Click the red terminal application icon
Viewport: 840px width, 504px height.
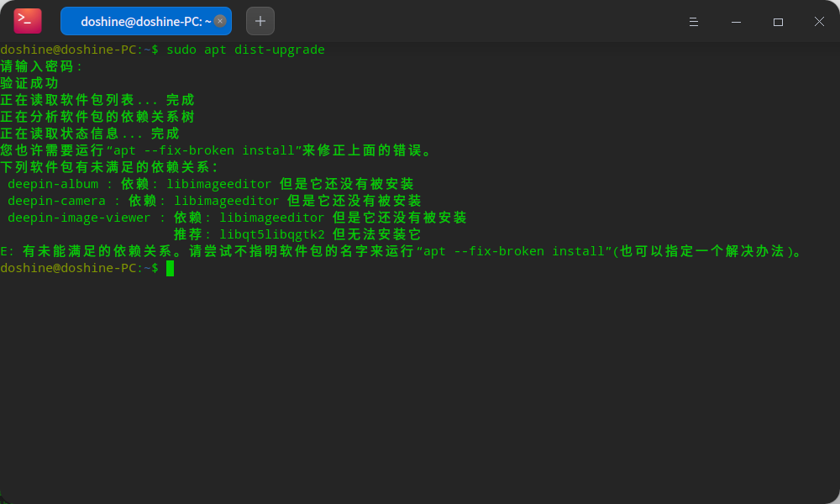[25, 20]
